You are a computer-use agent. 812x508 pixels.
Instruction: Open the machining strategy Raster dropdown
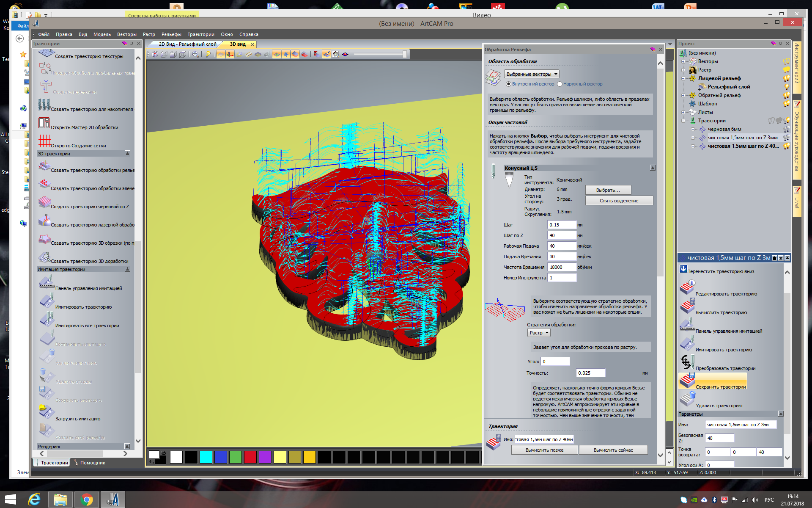tap(539, 333)
